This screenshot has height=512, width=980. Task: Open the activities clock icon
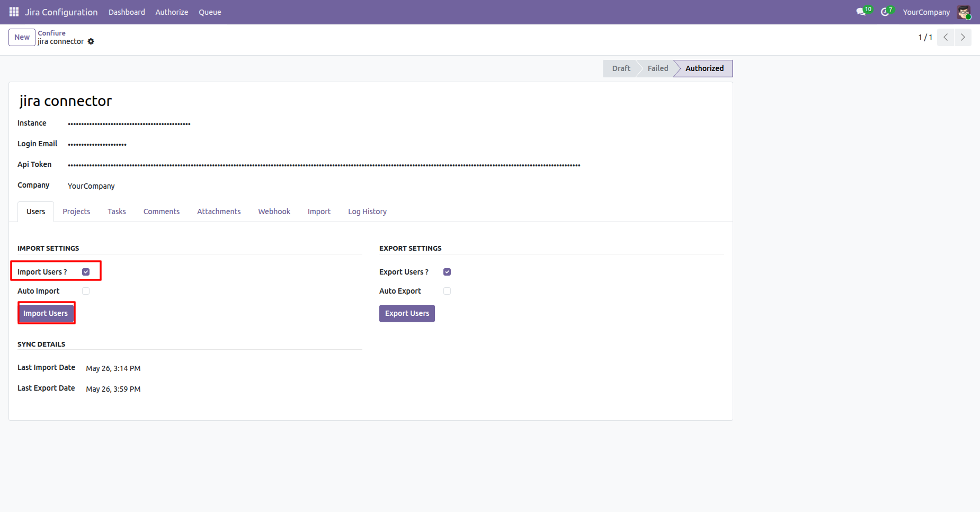(885, 12)
